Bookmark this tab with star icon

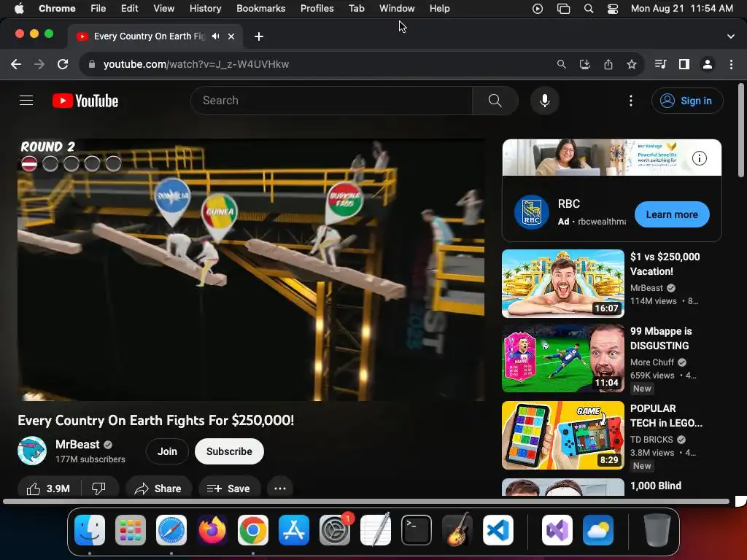tap(632, 64)
